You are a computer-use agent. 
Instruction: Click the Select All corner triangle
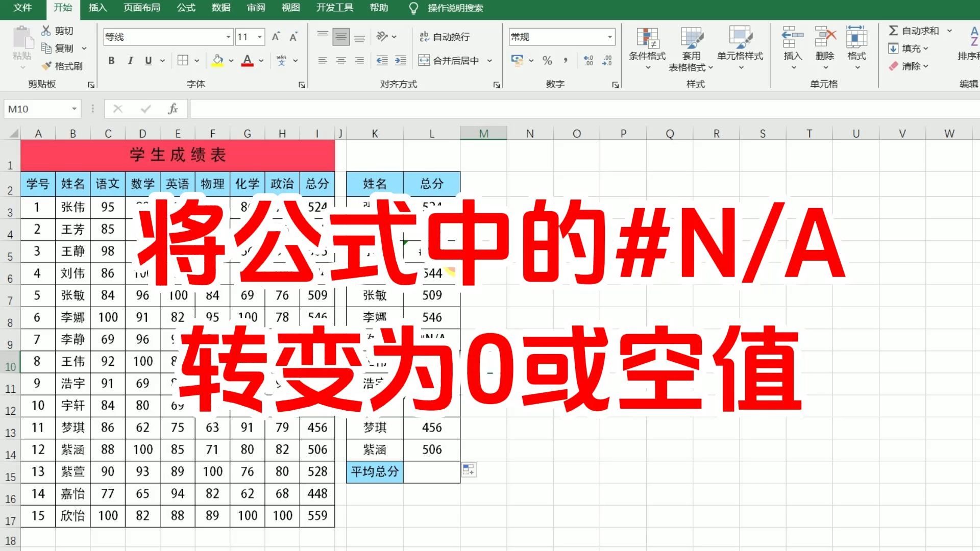13,134
